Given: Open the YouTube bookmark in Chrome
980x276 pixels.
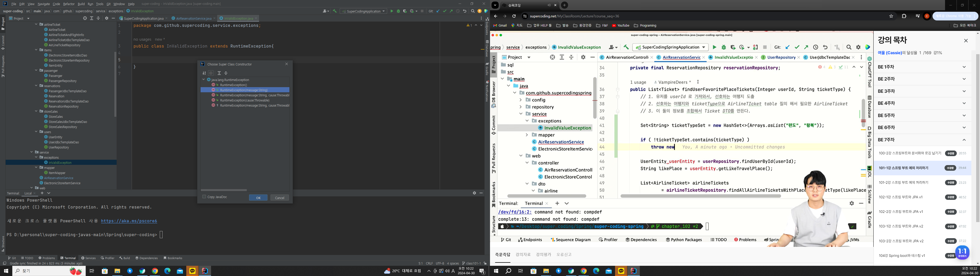Looking at the screenshot, I should tap(620, 26).
